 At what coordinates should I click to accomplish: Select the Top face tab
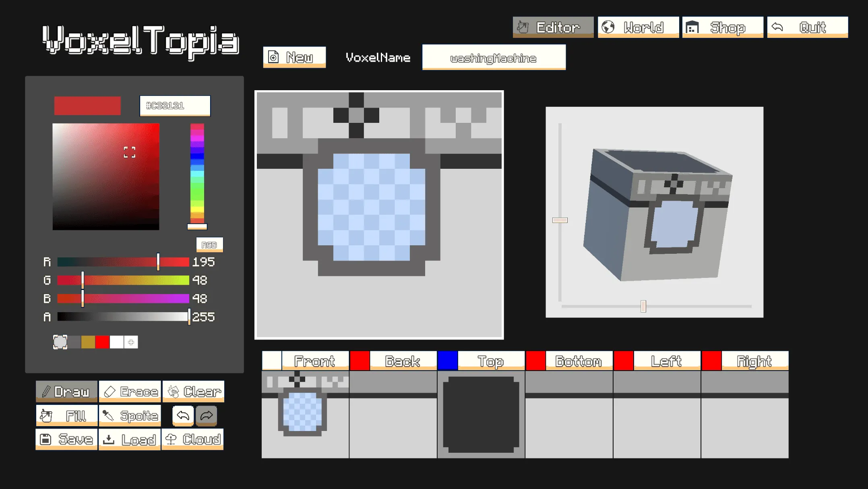[490, 361]
